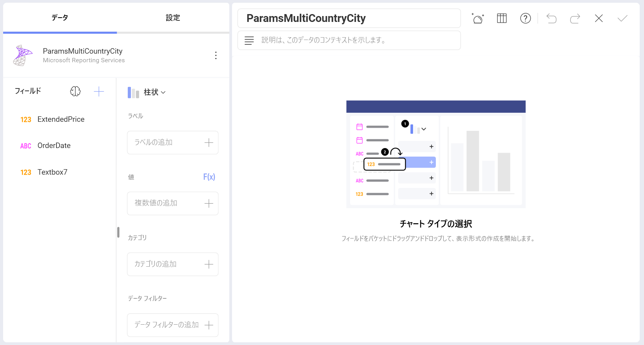Click the カテゴリ section heading

(137, 238)
